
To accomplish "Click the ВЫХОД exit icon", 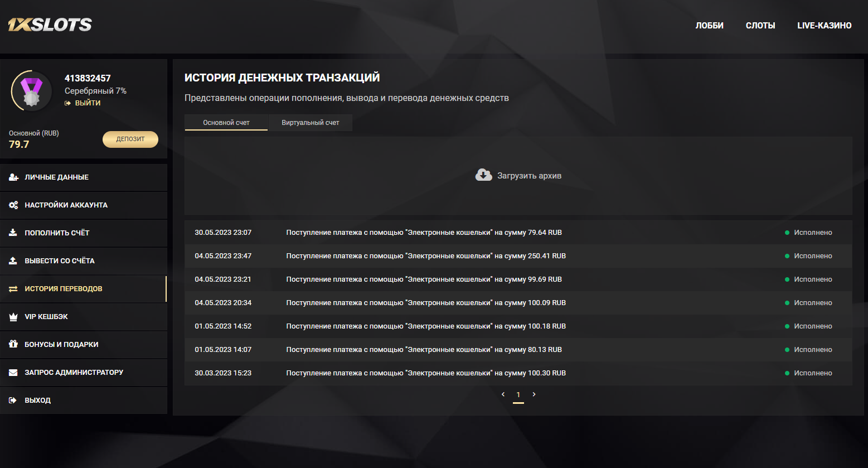I will point(13,401).
